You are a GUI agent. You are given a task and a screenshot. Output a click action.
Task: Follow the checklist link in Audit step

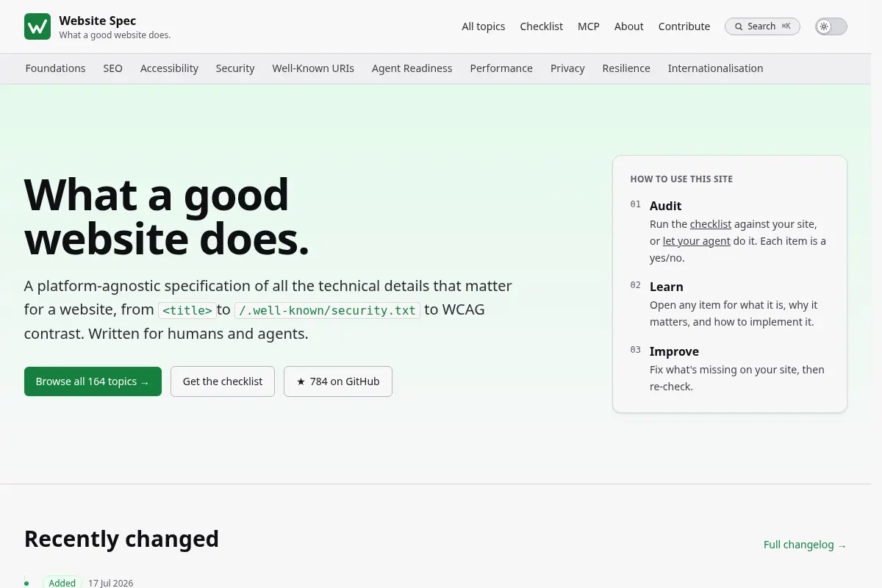(x=711, y=224)
